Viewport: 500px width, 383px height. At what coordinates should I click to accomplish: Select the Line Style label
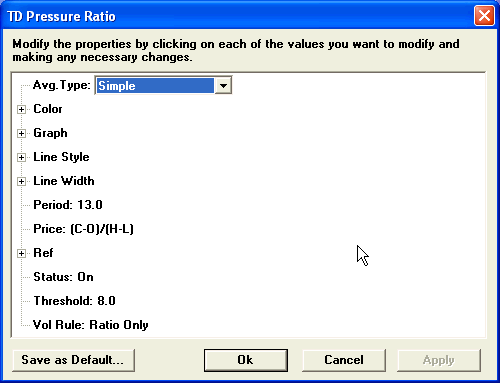tap(61, 157)
